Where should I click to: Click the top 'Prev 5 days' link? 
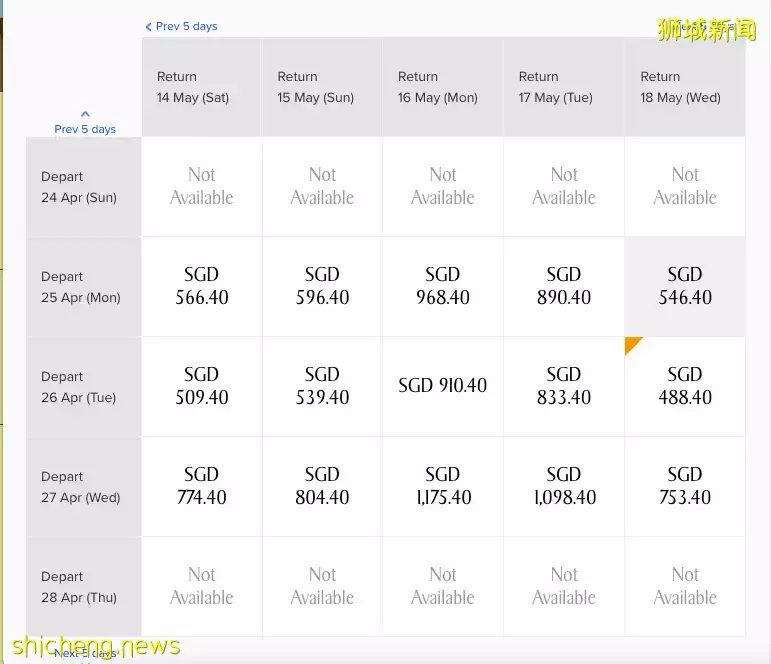(x=181, y=26)
